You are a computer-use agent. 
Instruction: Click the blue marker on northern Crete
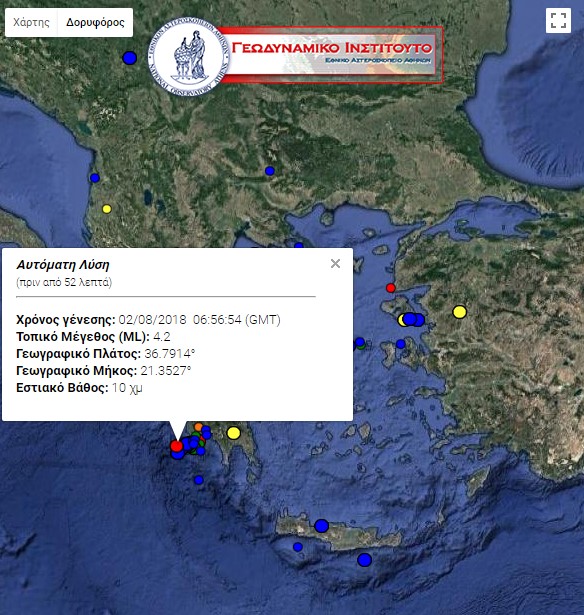(322, 526)
